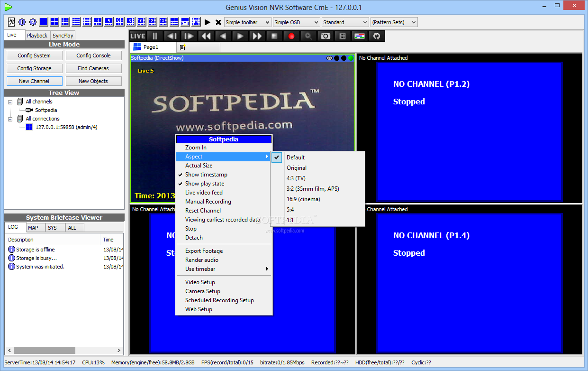The image size is (588, 371).
Task: Click the New Objects button
Action: (94, 81)
